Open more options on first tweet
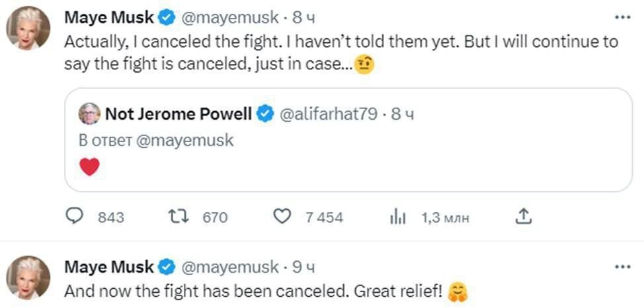 623,17
